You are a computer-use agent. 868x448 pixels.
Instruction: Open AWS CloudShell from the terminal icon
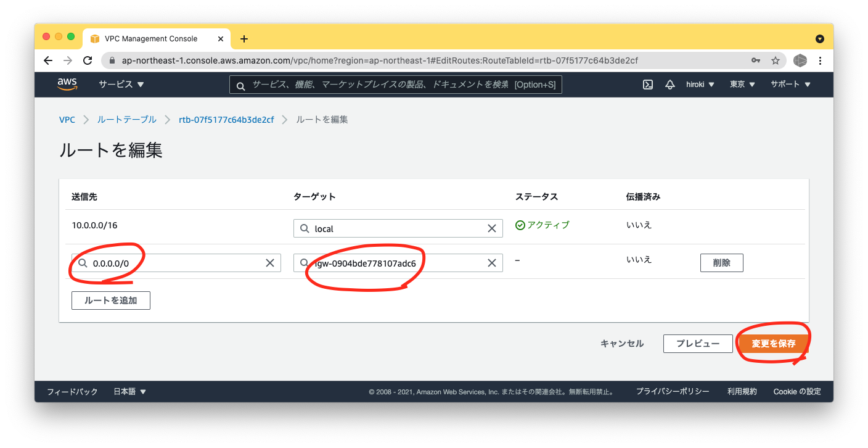647,85
